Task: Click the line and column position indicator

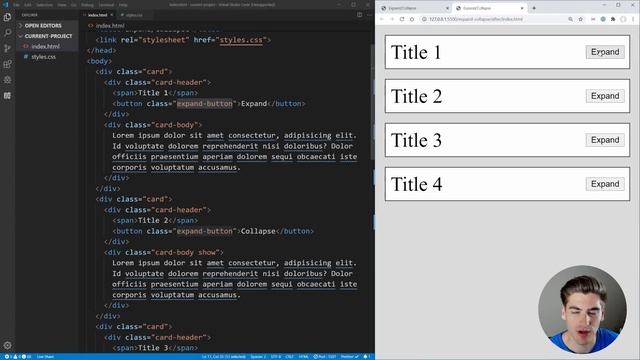Action: 224,357
